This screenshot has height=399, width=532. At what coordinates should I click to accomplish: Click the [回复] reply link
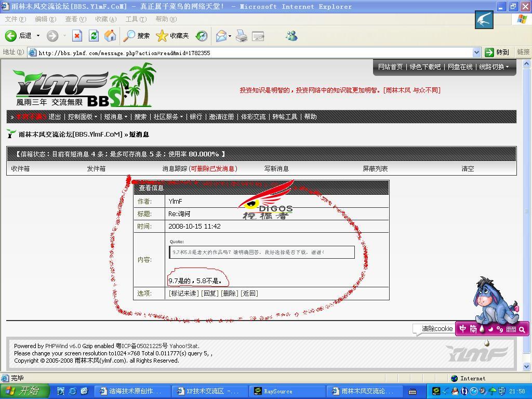[209, 294]
